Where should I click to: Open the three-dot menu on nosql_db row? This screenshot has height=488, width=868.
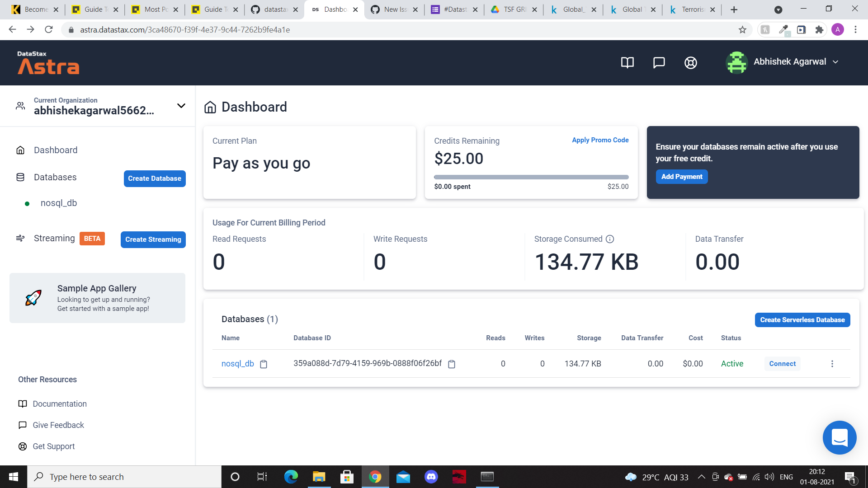(x=832, y=363)
